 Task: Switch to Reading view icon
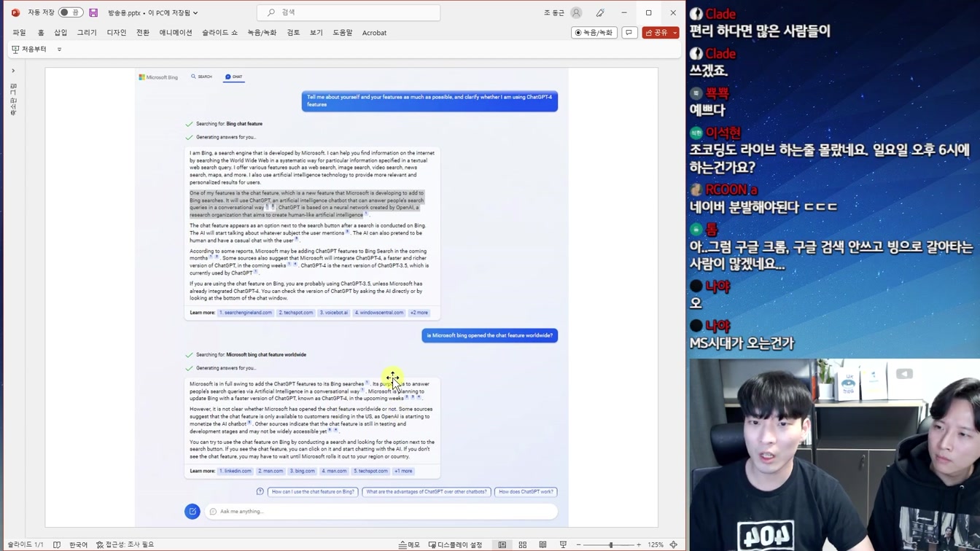pyautogui.click(x=542, y=544)
